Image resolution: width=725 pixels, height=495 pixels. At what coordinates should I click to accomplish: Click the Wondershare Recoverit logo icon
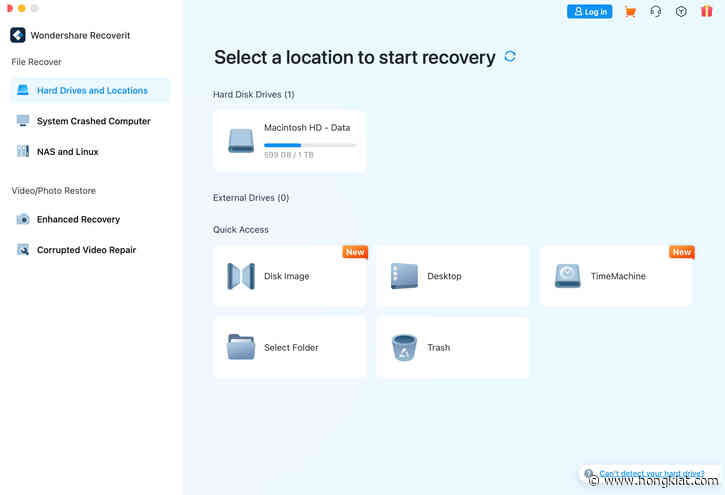(x=18, y=35)
